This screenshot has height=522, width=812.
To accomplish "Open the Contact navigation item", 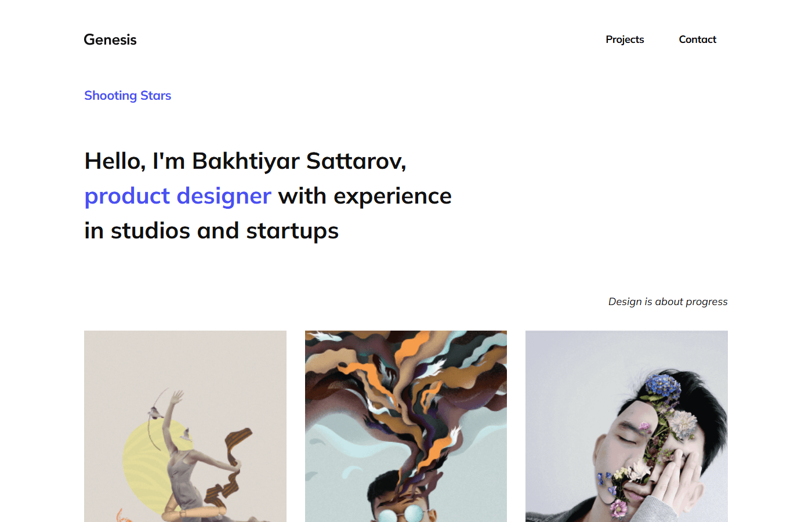I will 698,39.
